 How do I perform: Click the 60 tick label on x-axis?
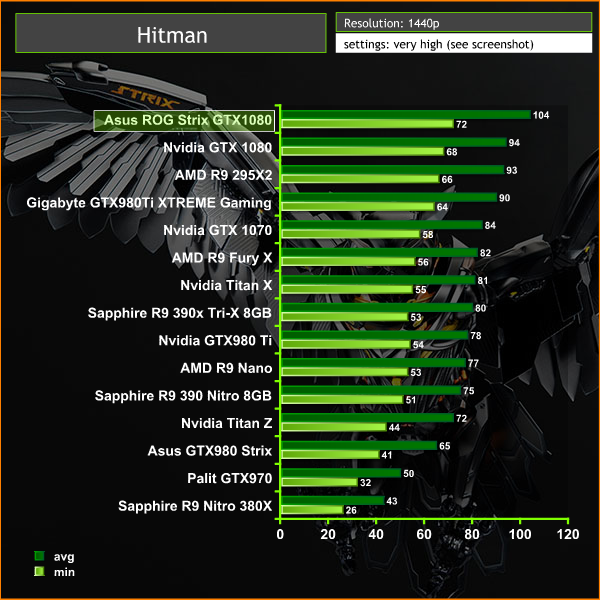424,534
